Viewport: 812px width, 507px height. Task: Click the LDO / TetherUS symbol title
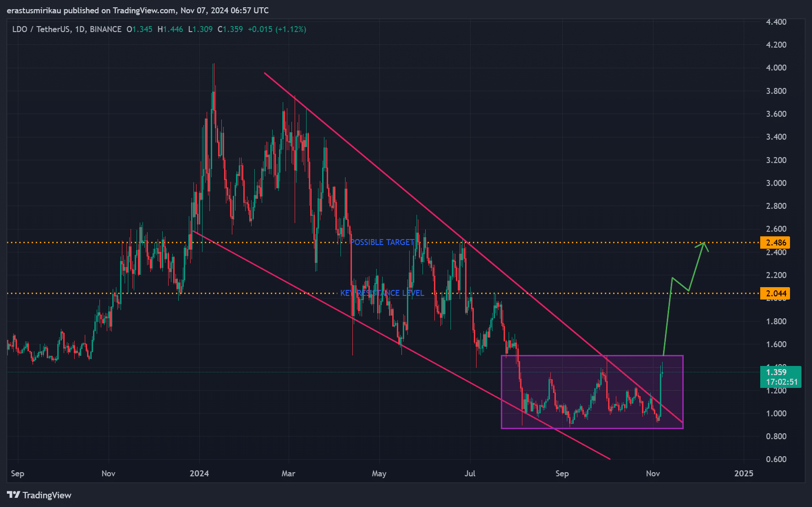click(42, 29)
